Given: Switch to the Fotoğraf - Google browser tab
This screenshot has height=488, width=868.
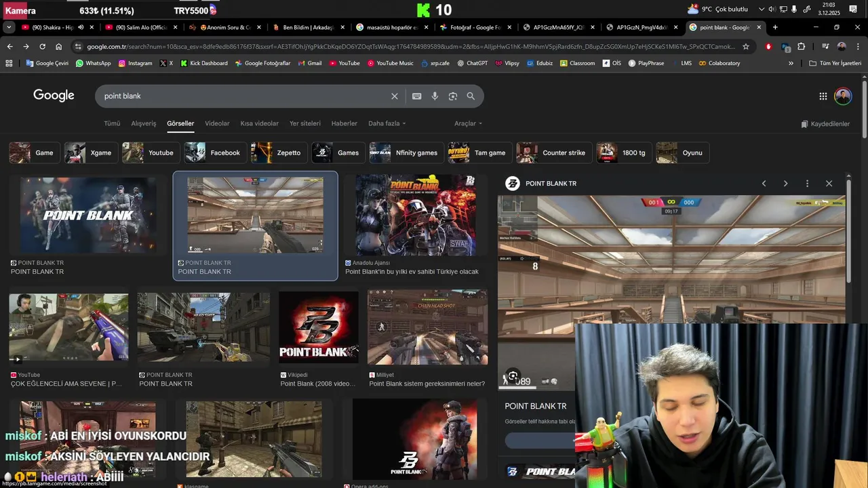Looking at the screenshot, I should point(475,27).
